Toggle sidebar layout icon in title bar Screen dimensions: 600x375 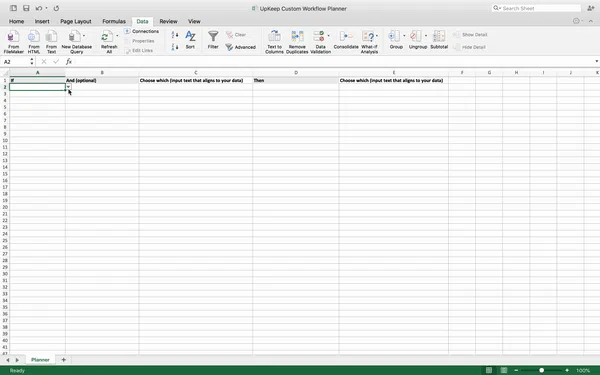pyautogui.click(x=13, y=8)
